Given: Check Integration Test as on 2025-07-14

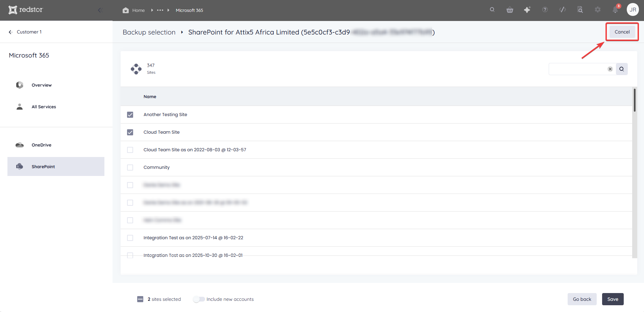Looking at the screenshot, I should point(130,238).
